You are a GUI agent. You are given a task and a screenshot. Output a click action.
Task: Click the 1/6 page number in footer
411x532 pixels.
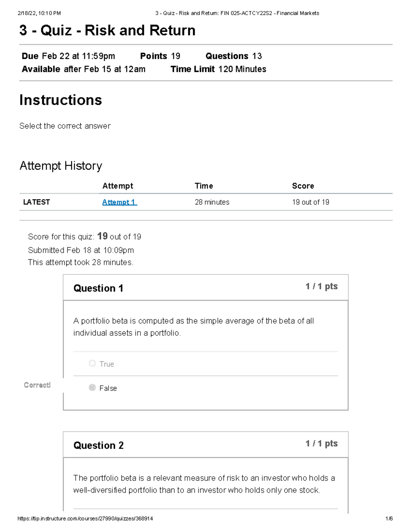(389, 519)
